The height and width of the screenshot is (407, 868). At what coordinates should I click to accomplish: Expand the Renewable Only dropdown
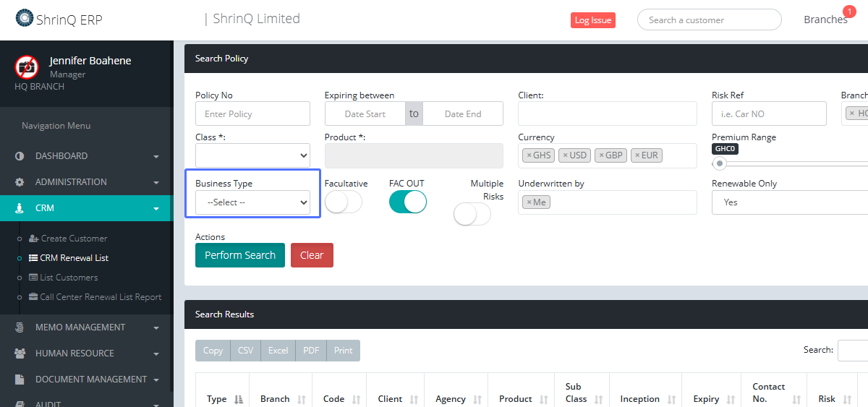tap(788, 202)
